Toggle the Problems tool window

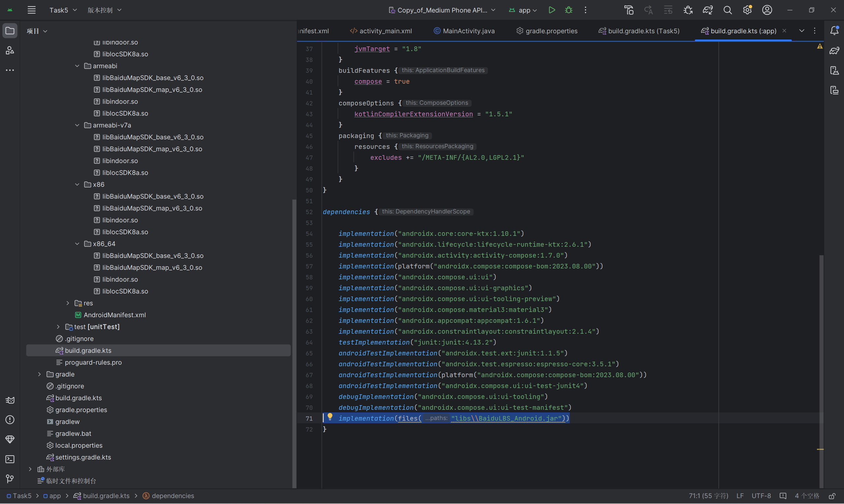coord(10,420)
